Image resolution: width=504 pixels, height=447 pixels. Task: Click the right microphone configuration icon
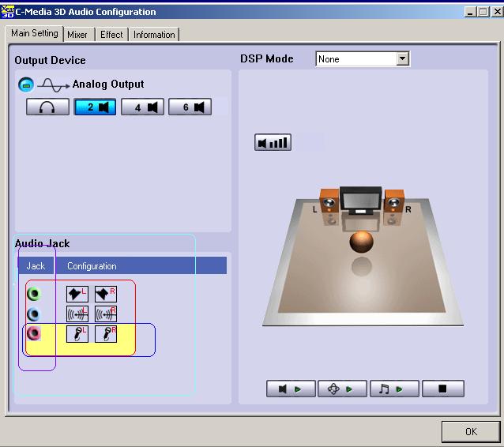106,334
